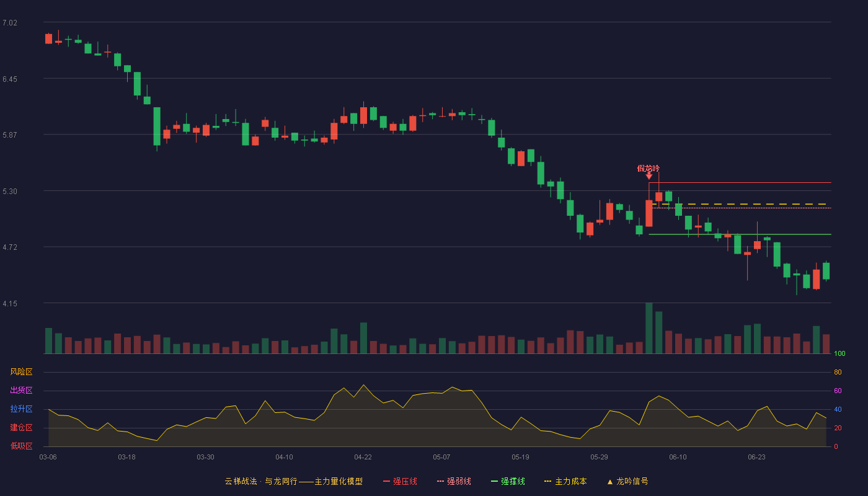868x496 pixels.
Task: Toggle the 主力成本 legend item
Action: pos(565,481)
